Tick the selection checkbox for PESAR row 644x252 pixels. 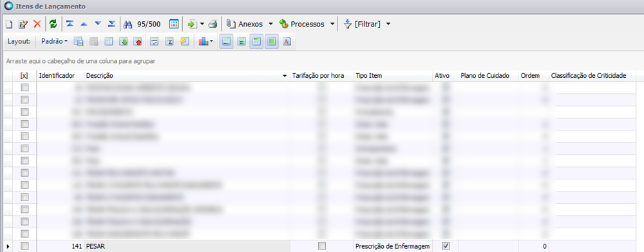pos(24,246)
